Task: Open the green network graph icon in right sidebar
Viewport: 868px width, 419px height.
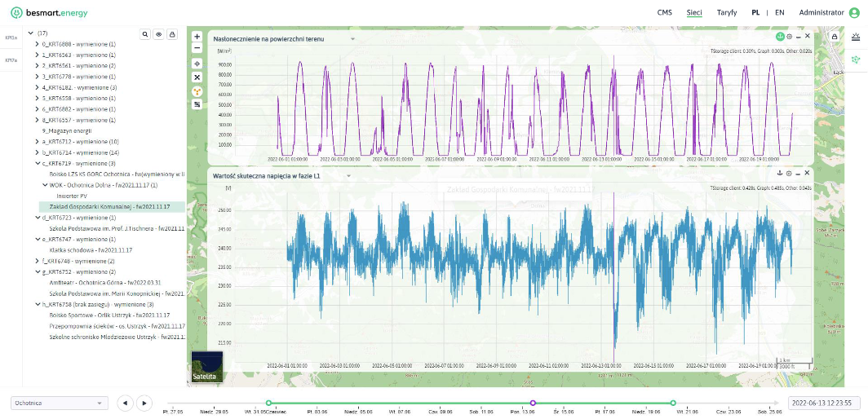Action: tap(856, 59)
